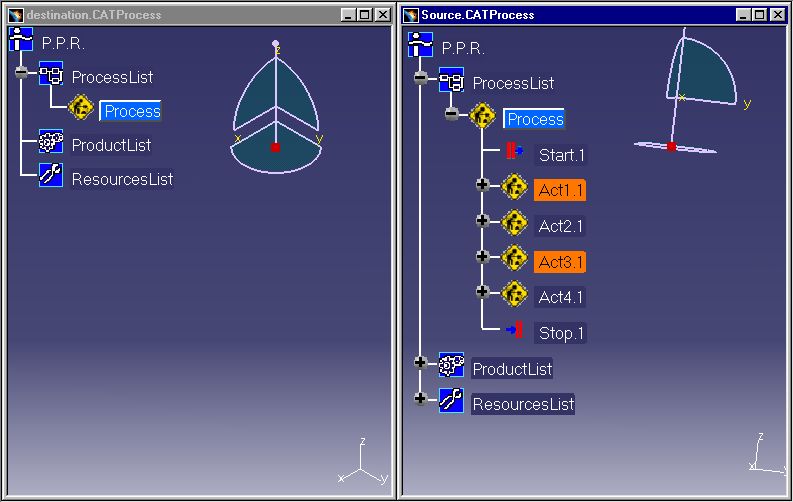This screenshot has width=793, height=502.
Task: Click ResourcesList icon in Source window
Action: click(x=452, y=402)
